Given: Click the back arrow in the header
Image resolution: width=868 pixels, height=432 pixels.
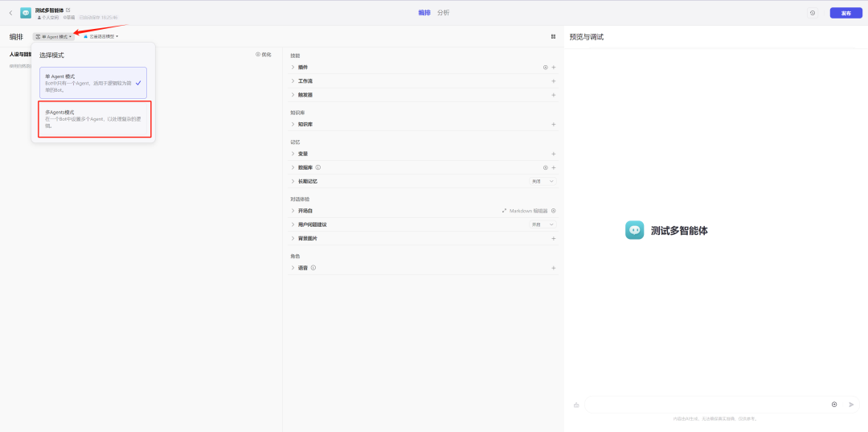Looking at the screenshot, I should click(x=10, y=13).
